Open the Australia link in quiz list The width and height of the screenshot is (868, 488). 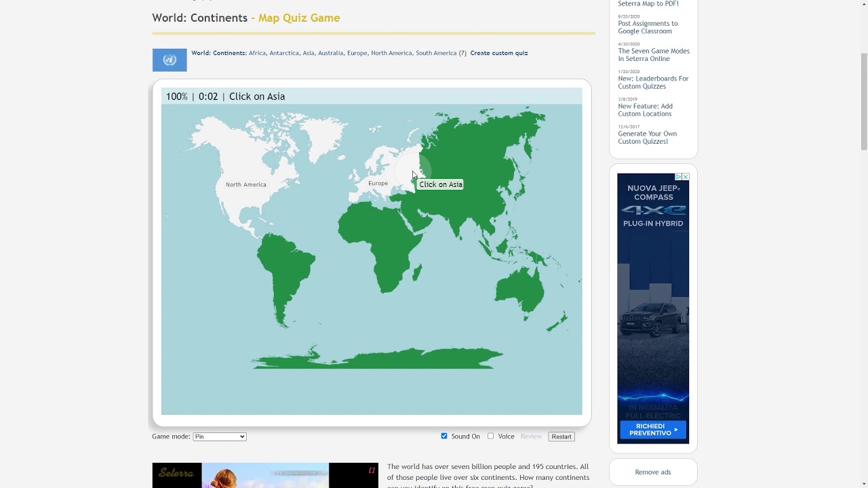331,53
